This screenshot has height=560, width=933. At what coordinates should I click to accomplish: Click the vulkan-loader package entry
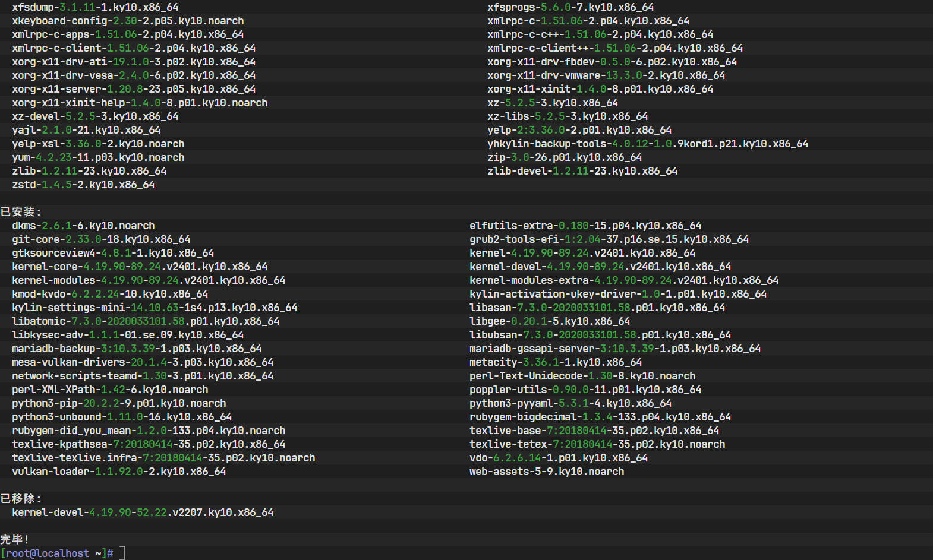point(119,472)
